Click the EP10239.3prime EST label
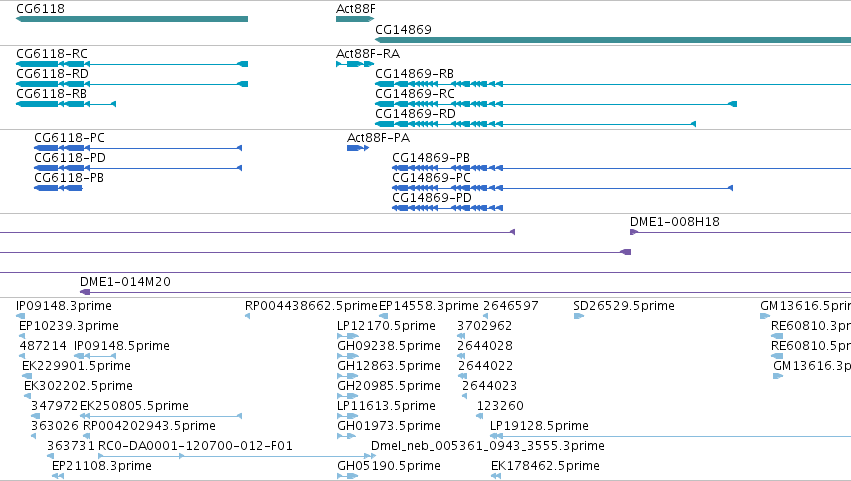Screen dimensions: 851x481 69,326
